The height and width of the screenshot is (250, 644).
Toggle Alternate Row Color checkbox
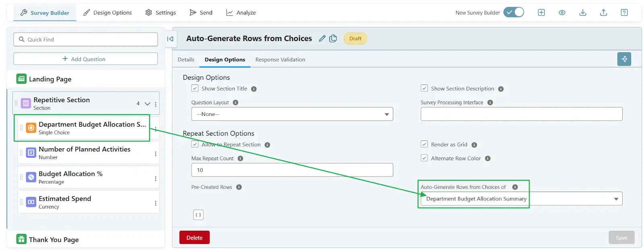(424, 158)
